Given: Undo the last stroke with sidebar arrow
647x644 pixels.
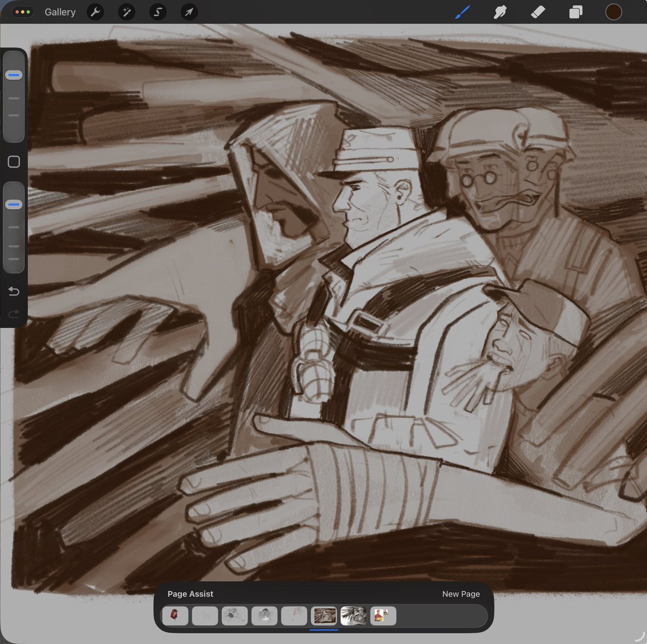Looking at the screenshot, I should pyautogui.click(x=14, y=292).
